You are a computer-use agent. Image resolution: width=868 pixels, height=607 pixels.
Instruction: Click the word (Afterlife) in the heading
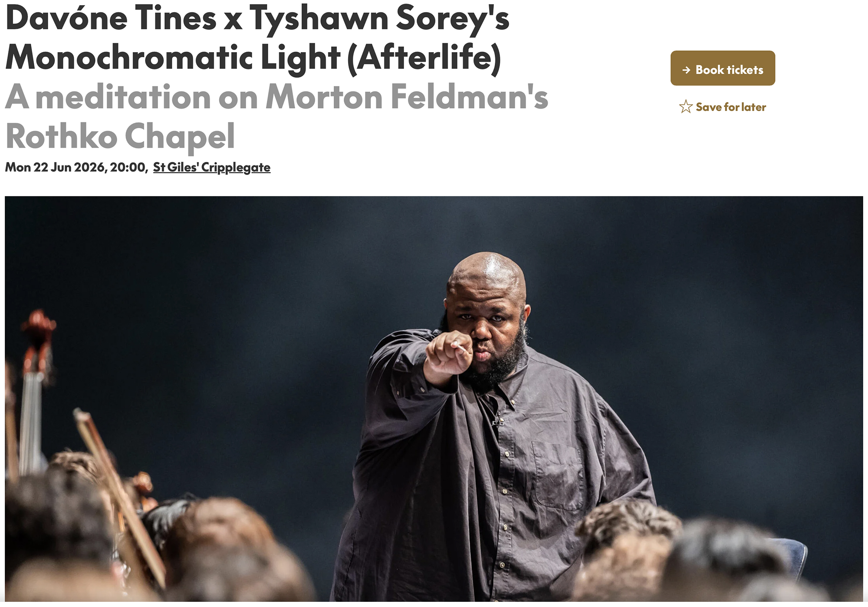[x=424, y=58]
